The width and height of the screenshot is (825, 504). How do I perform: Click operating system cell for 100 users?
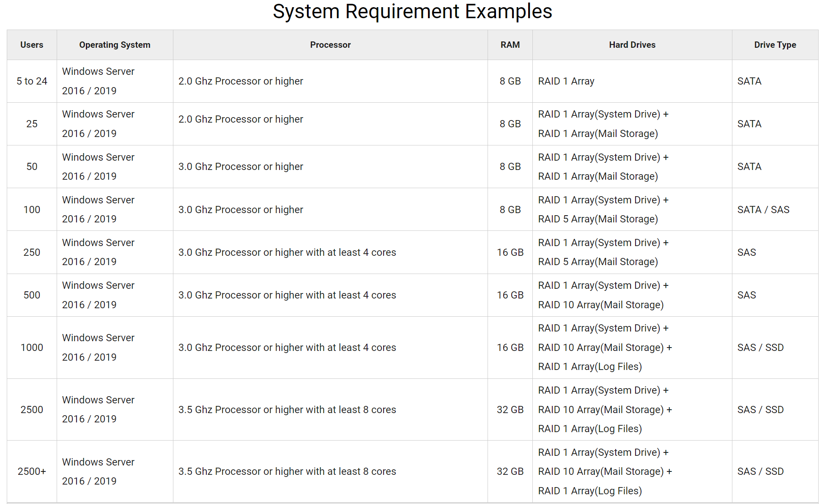click(98, 209)
